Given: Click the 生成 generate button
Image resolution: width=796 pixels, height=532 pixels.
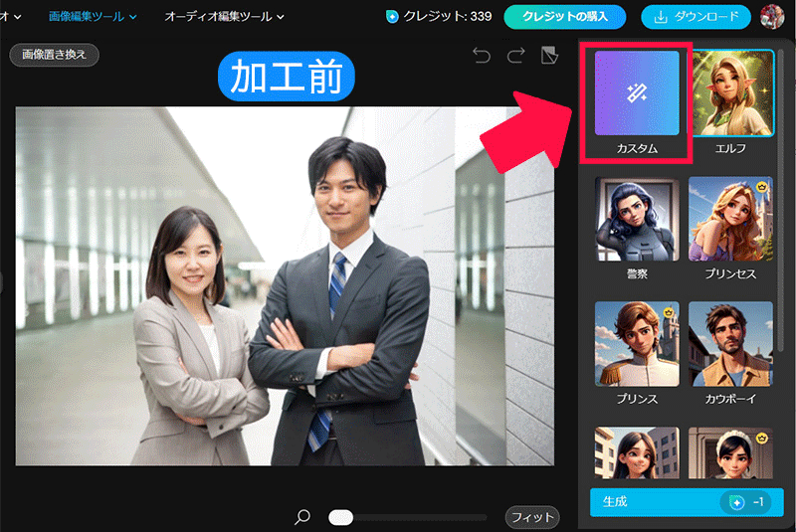Looking at the screenshot, I should tap(687, 502).
